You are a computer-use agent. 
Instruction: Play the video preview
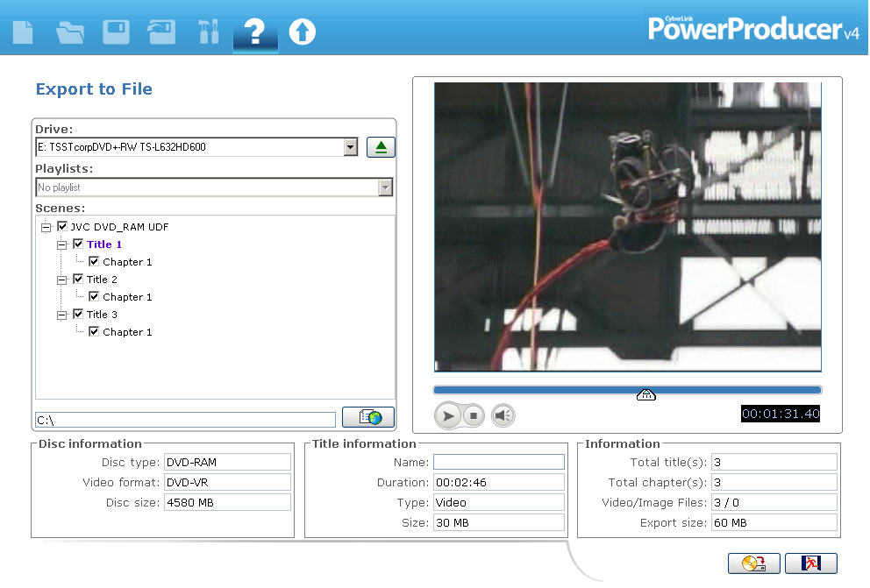448,415
